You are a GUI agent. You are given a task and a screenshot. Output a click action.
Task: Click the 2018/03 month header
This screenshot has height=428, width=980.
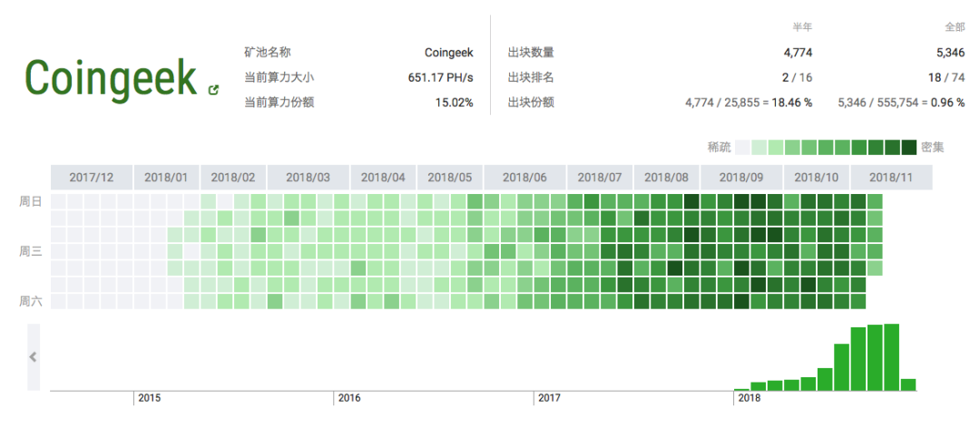click(309, 178)
